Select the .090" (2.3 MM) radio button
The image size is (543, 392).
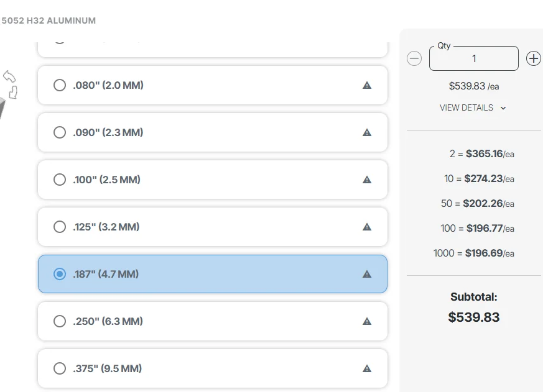(x=60, y=132)
